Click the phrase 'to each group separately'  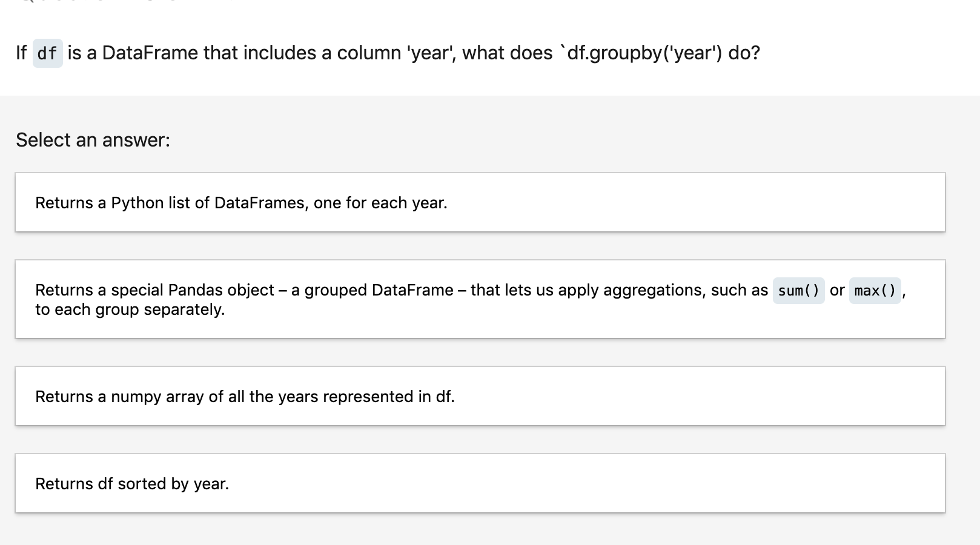pos(129,309)
